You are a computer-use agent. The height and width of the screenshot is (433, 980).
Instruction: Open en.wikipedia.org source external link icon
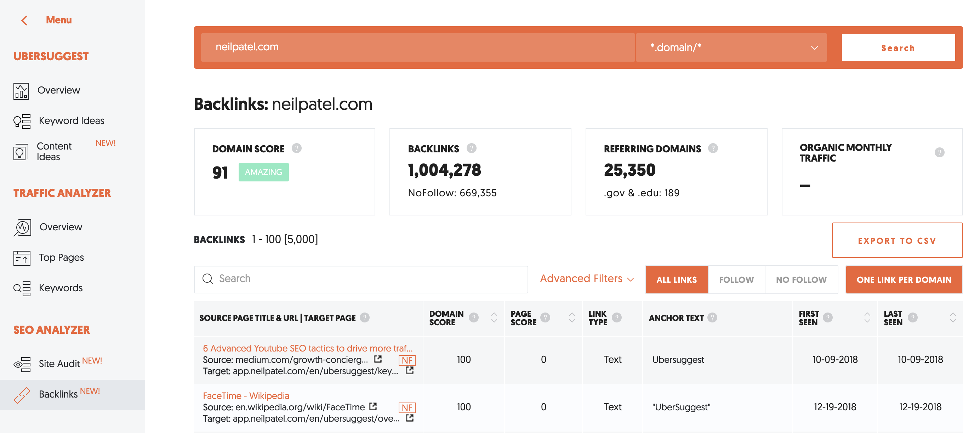(x=373, y=406)
